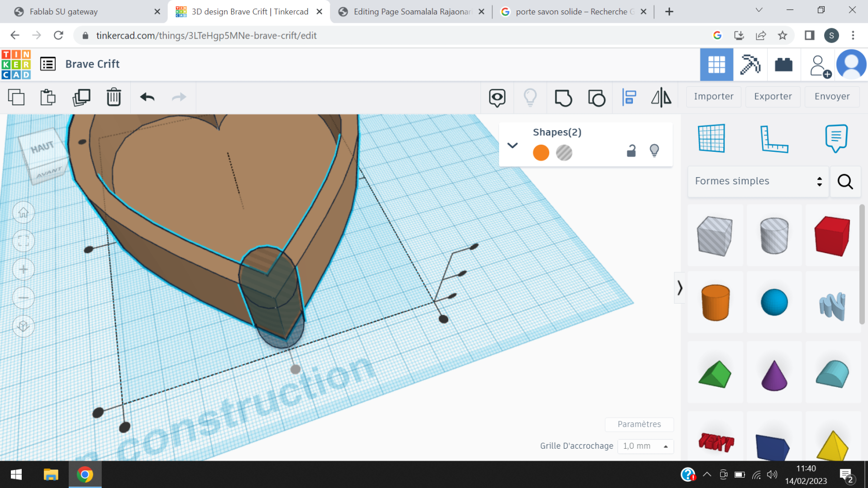This screenshot has width=868, height=488.
Task: Toggle show all hidden objects lightbulb
Action: click(530, 98)
